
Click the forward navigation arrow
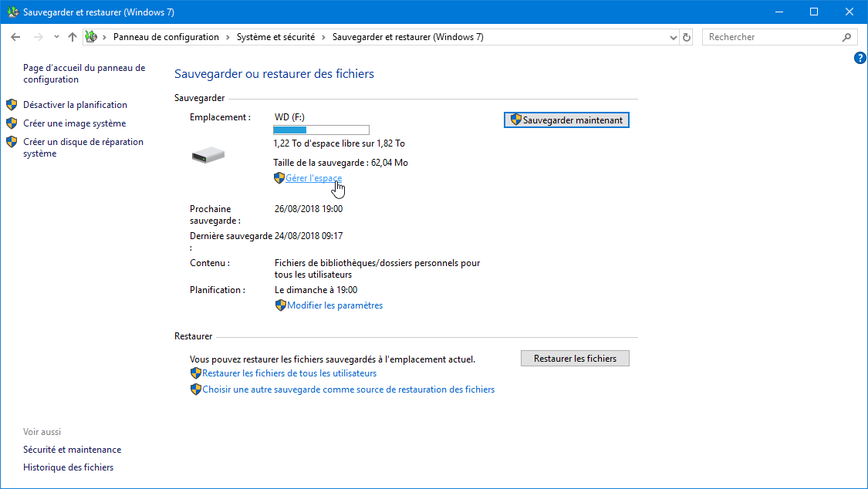coord(39,37)
